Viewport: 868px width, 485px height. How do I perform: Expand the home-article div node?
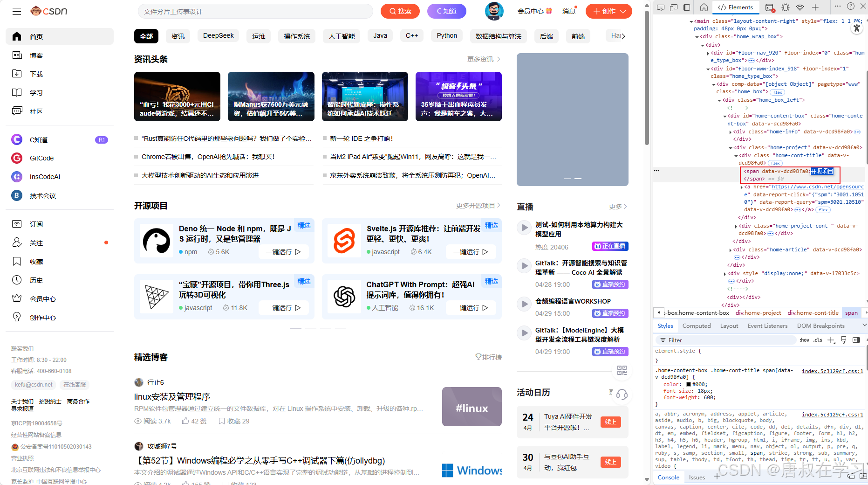[731, 249]
